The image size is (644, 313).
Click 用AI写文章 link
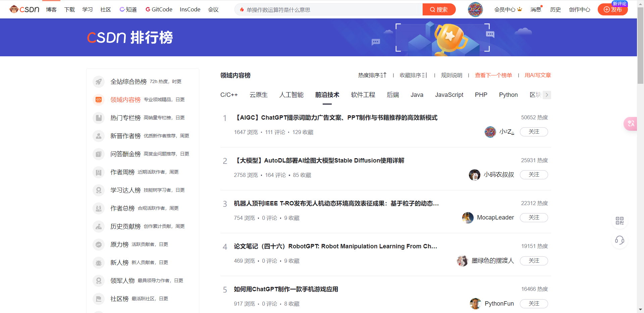538,75
